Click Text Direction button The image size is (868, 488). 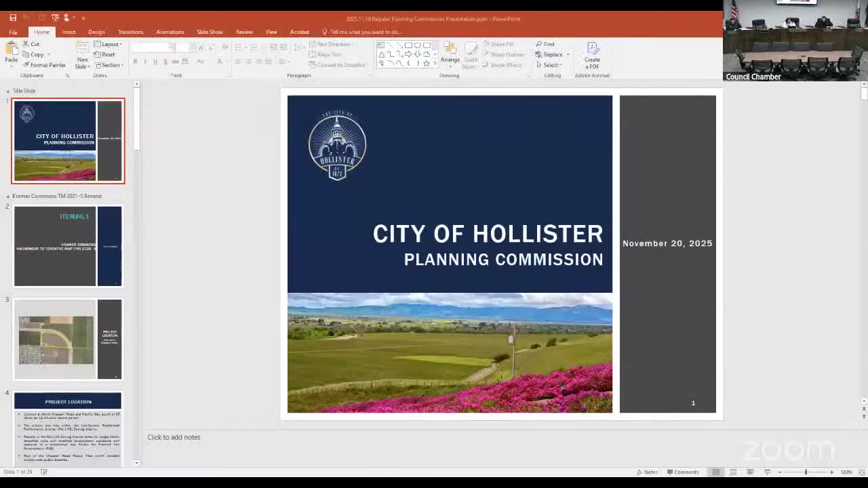tap(332, 44)
